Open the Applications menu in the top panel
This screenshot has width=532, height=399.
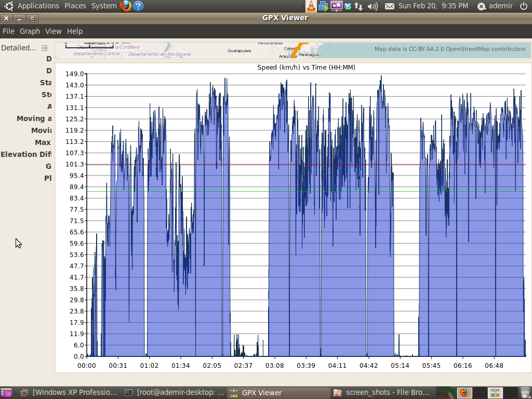[38, 6]
